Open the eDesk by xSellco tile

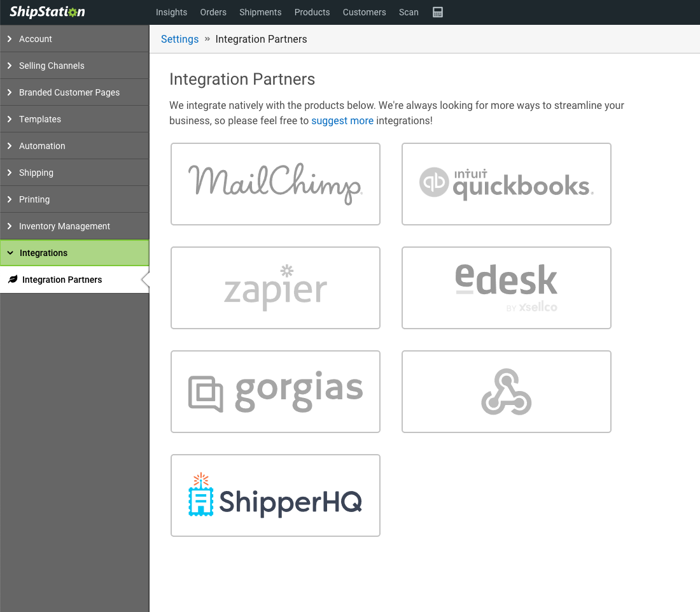pyautogui.click(x=506, y=288)
